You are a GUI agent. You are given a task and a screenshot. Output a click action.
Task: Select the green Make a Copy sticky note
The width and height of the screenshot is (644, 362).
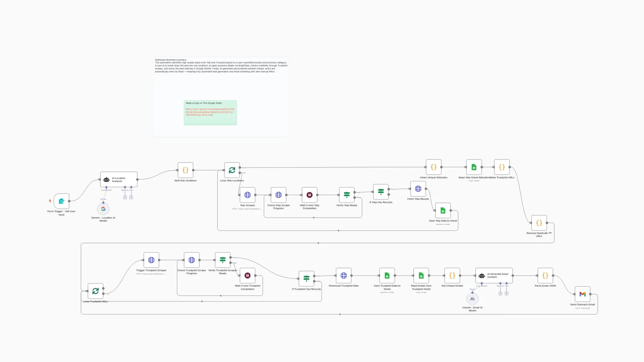210,113
